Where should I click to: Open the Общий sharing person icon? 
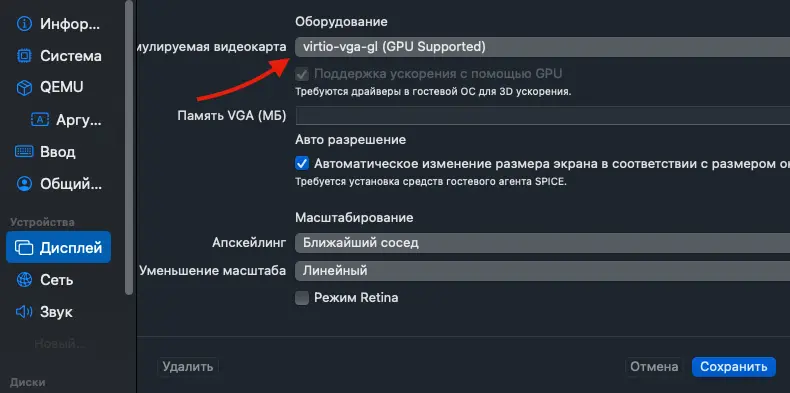tap(24, 183)
